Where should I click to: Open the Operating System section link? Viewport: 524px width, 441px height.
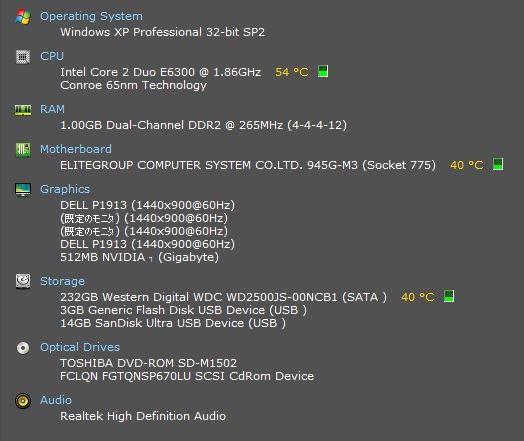[x=91, y=16]
